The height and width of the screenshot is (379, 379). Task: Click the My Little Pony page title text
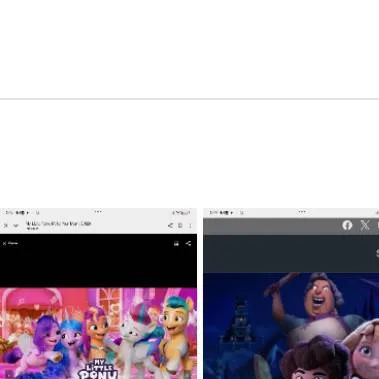58,224
